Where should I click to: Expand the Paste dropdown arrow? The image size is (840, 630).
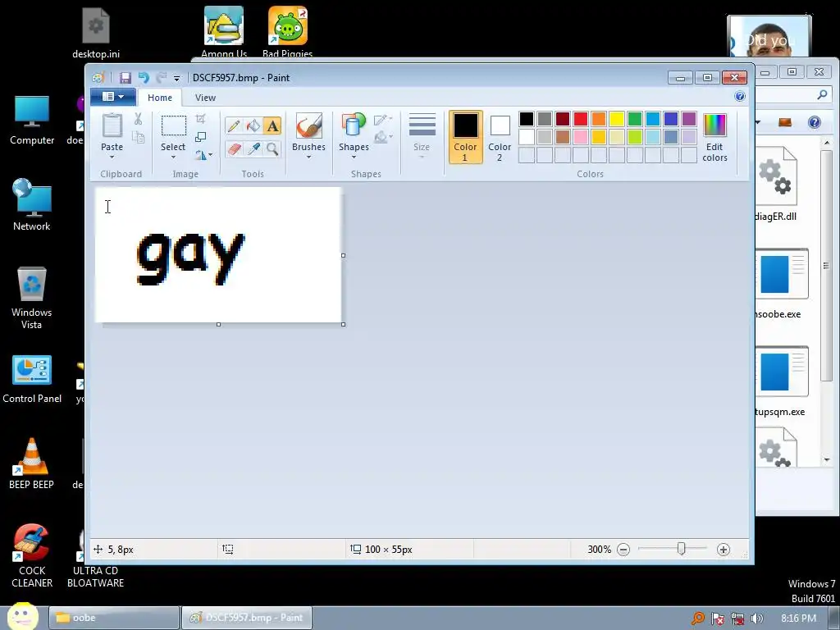112,157
